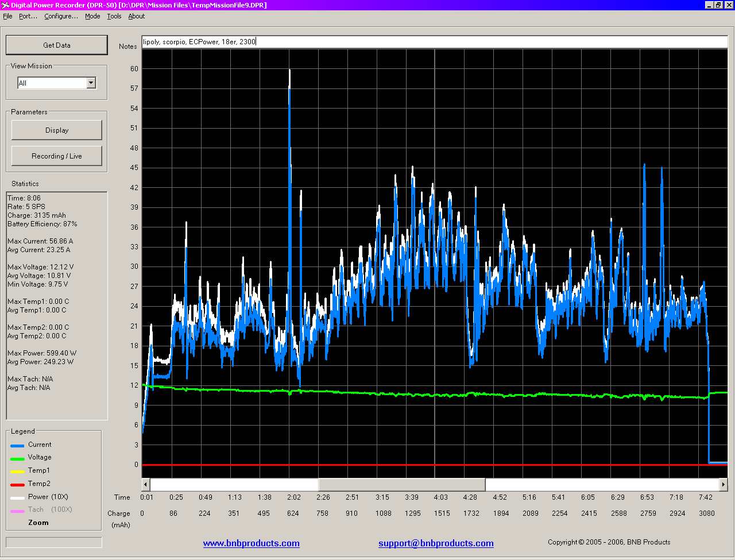Visit the www.bnbproducts.com link
This screenshot has width=735, height=560.
tap(251, 543)
